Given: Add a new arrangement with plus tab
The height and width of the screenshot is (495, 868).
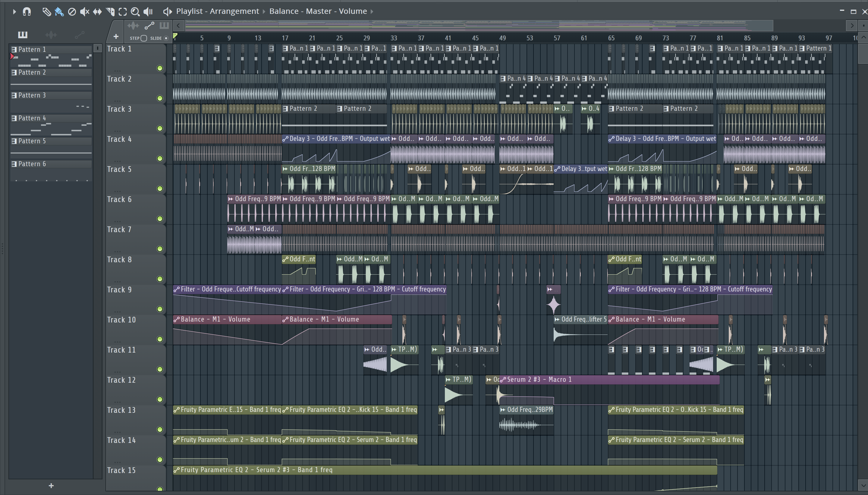Looking at the screenshot, I should (x=116, y=36).
